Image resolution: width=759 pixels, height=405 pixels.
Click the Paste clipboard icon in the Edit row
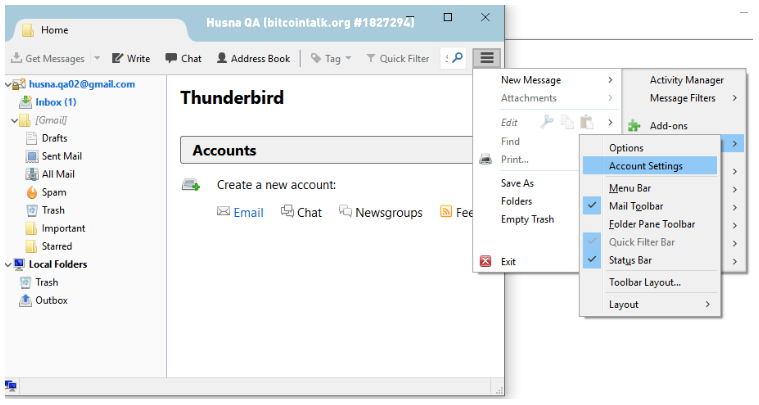587,122
